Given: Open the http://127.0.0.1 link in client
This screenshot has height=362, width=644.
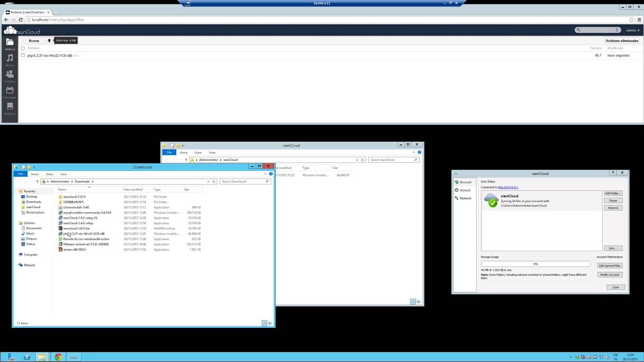Looking at the screenshot, I should tap(508, 187).
